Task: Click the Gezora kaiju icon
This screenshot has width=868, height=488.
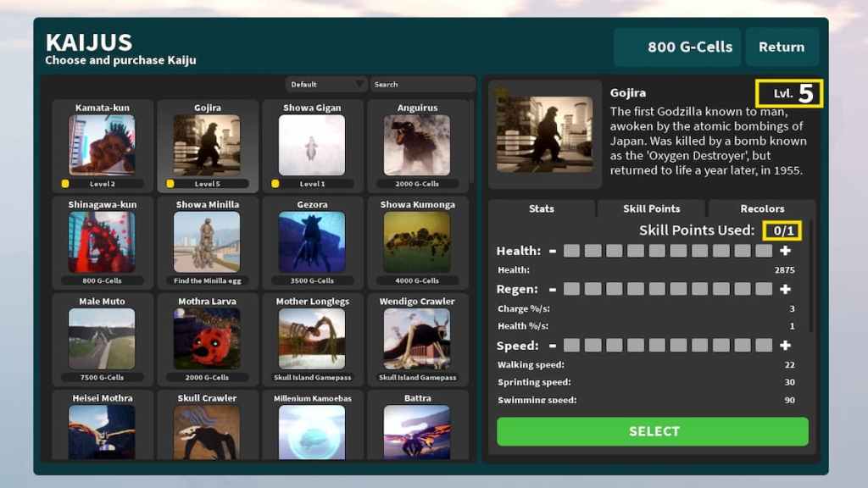Action: (312, 241)
